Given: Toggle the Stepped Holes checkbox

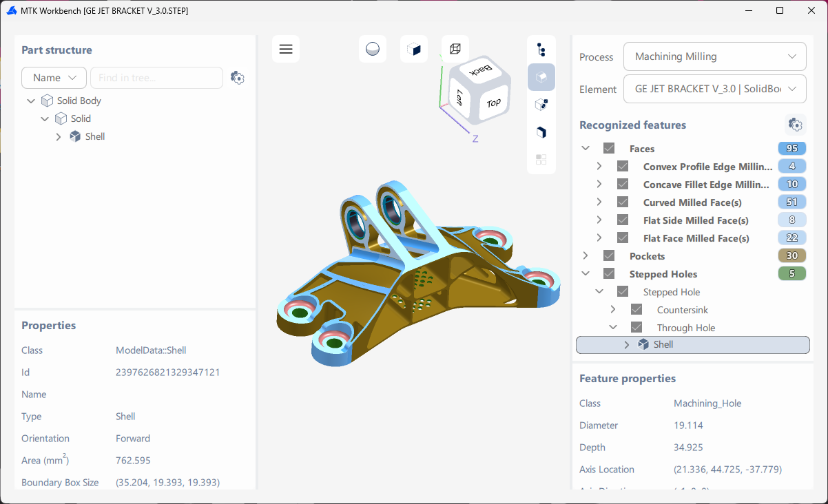Looking at the screenshot, I should [609, 274].
